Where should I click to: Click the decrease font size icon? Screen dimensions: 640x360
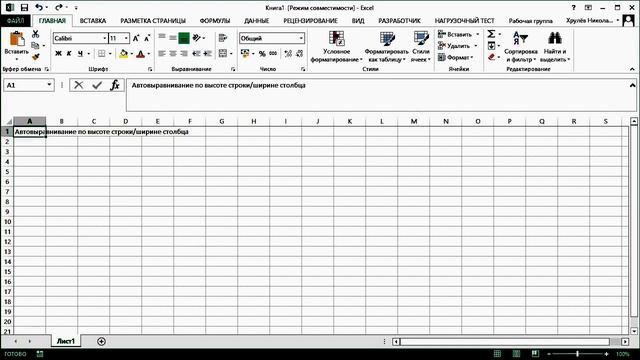pyautogui.click(x=147, y=38)
